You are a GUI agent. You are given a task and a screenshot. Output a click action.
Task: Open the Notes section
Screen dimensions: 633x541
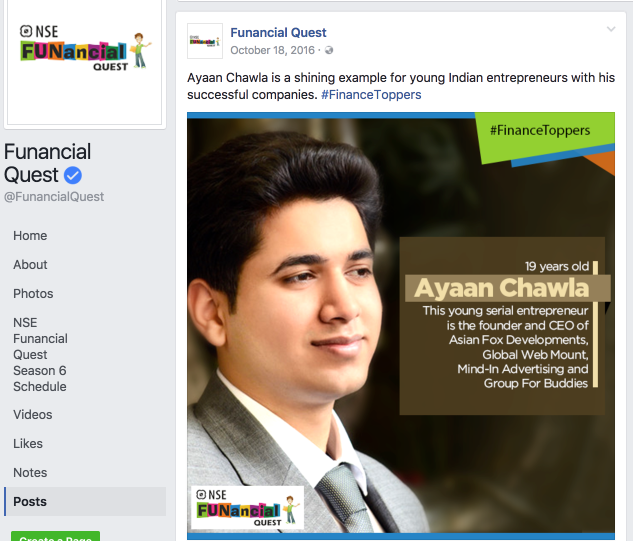click(x=30, y=473)
